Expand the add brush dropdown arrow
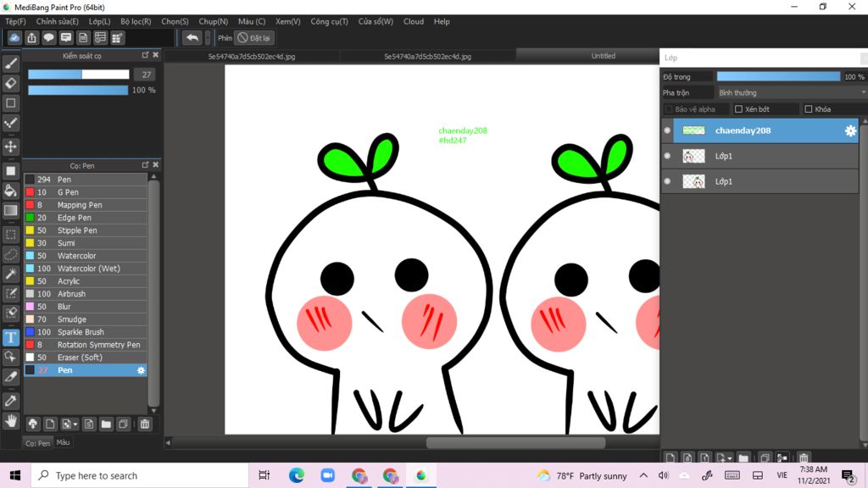The height and width of the screenshot is (488, 868). pyautogui.click(x=75, y=424)
